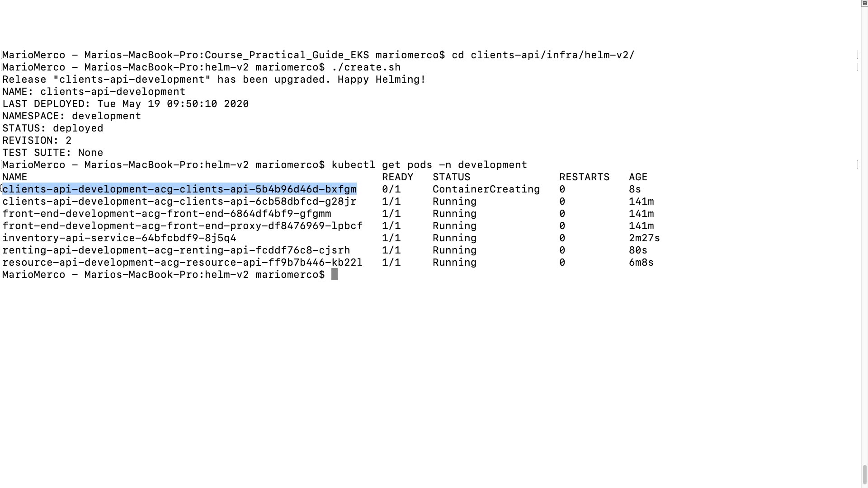Click the 'REVISION: 2' output line
The height and width of the screenshot is (488, 868).
(x=37, y=141)
